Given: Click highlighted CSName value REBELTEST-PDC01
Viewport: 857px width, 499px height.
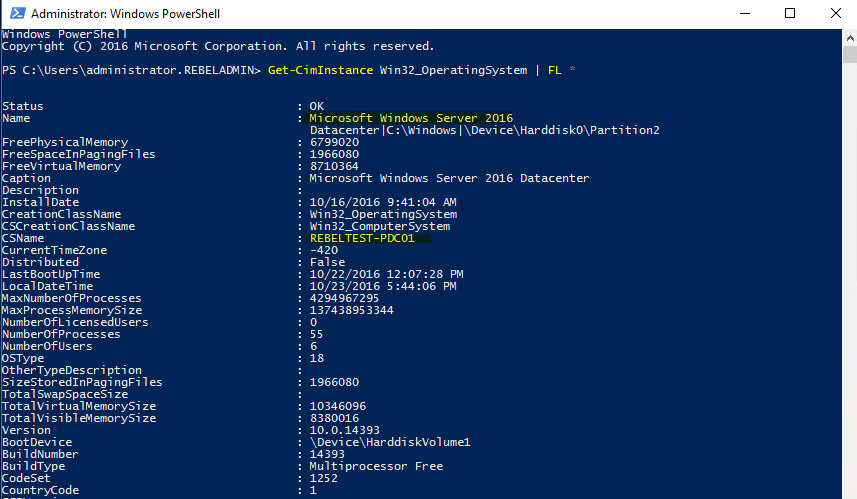Looking at the screenshot, I should pos(362,238).
